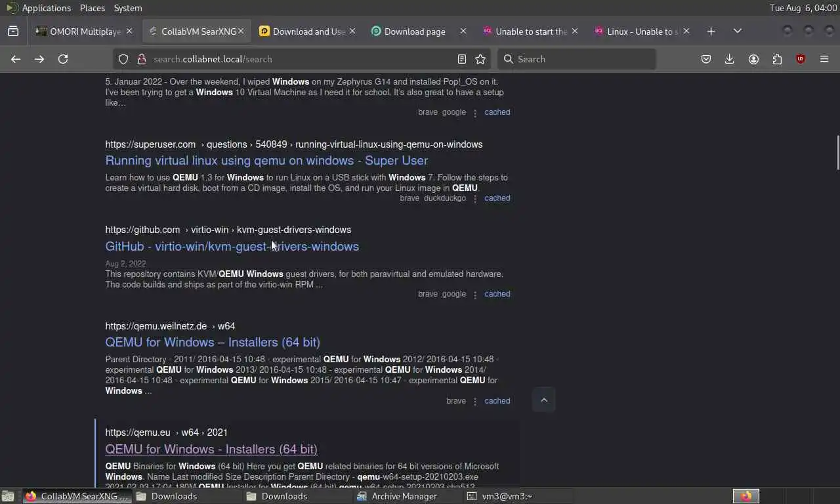Switch to the Download and Use tab
840x504 pixels.
pos(308,31)
